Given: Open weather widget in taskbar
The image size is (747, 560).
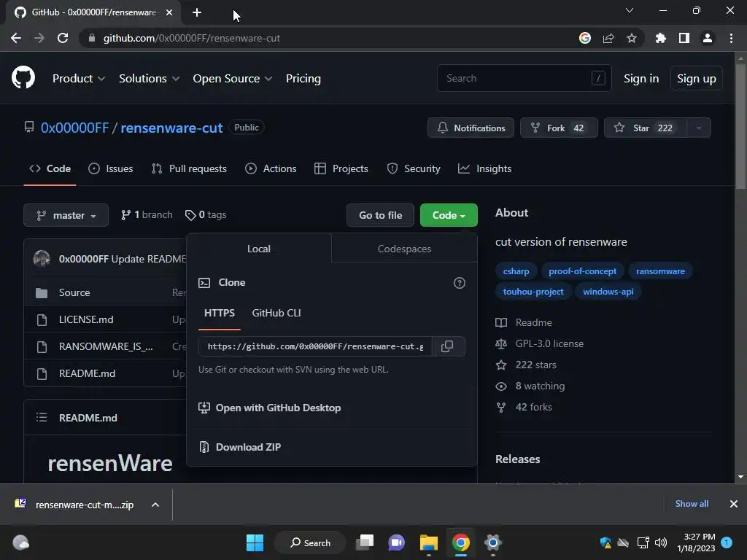Looking at the screenshot, I should (20, 542).
